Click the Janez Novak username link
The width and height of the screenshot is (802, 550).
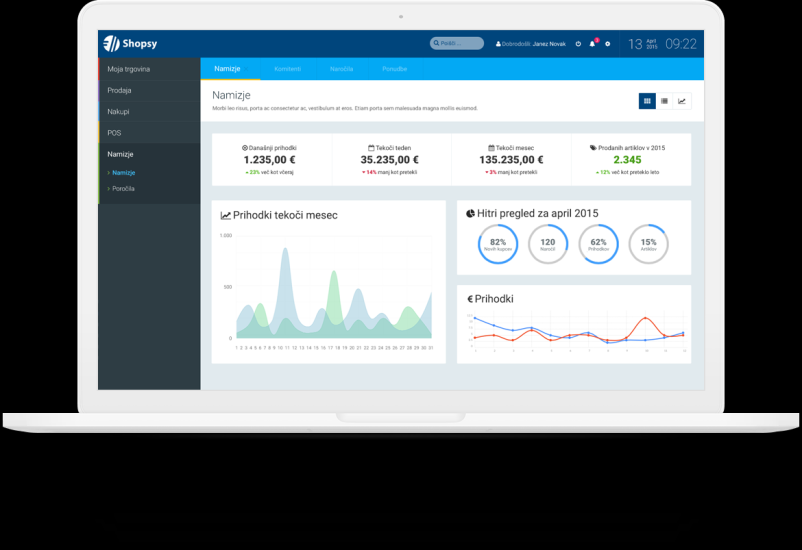551,44
